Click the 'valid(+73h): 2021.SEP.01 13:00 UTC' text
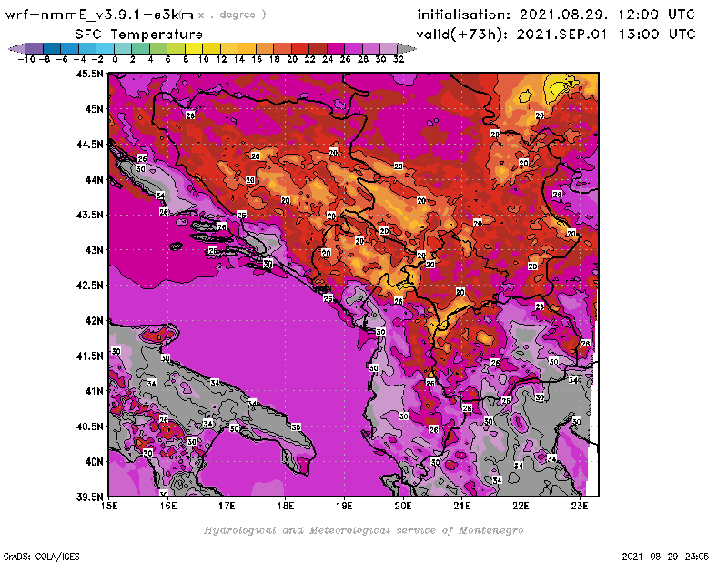Screen dimensions: 728x562 pos(556,35)
